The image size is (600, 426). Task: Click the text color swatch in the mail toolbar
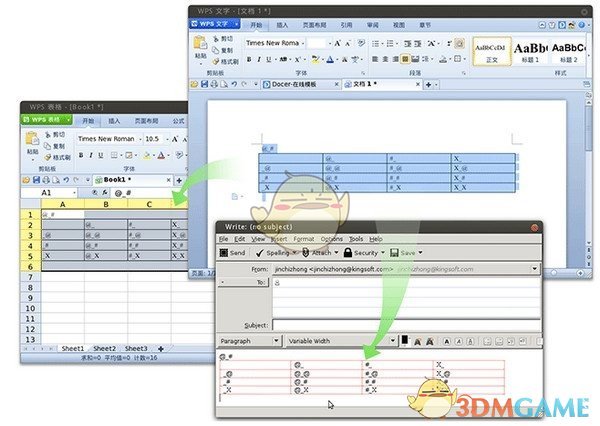(x=405, y=340)
